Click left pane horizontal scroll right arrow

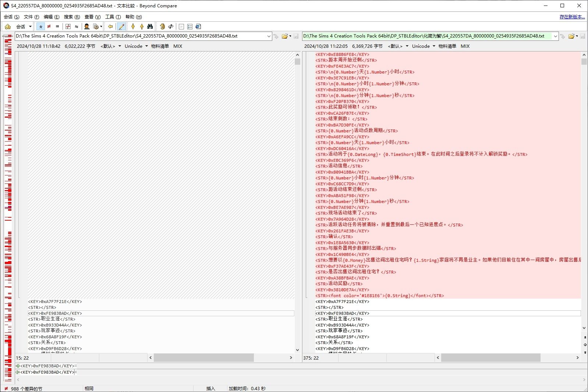291,358
